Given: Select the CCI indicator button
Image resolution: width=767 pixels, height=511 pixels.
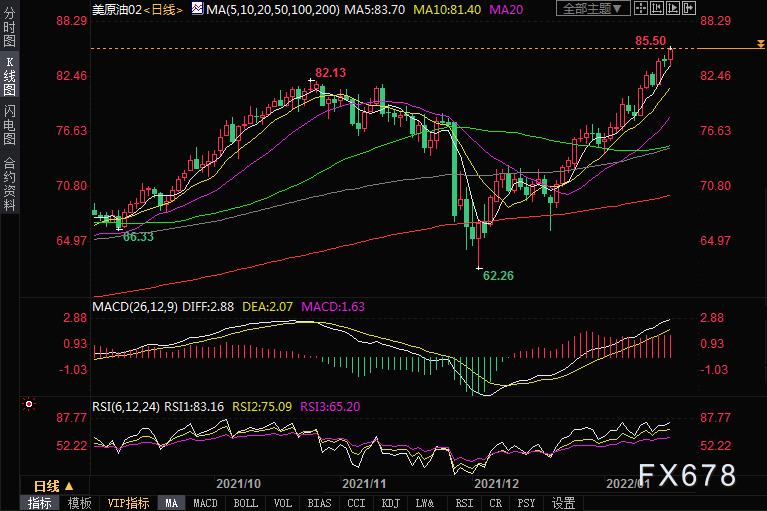Looking at the screenshot, I should click(x=356, y=503).
